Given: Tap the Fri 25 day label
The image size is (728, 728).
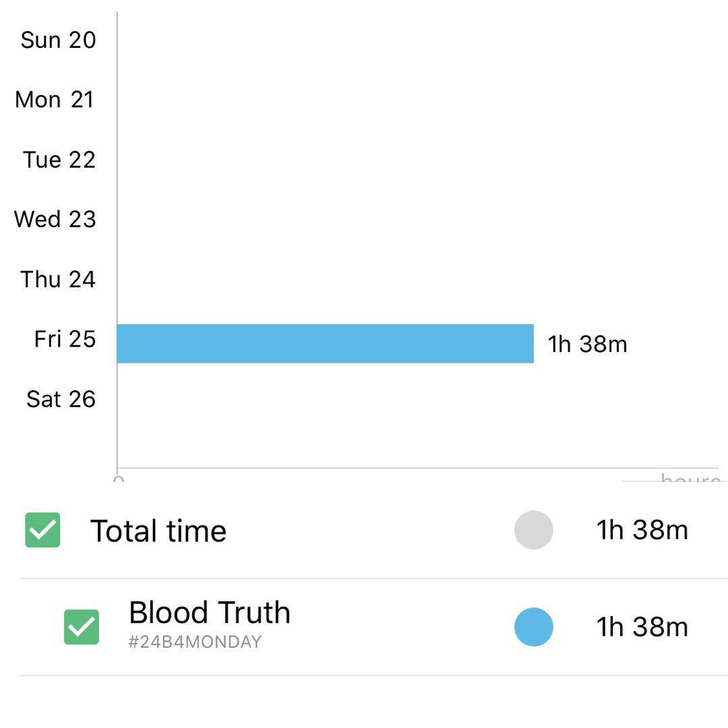Looking at the screenshot, I should click(x=65, y=339).
